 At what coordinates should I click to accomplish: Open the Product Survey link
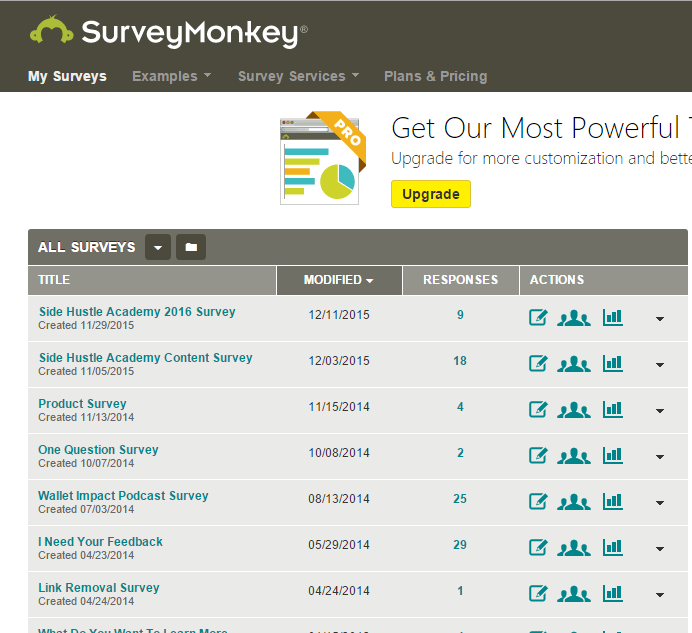tap(82, 403)
